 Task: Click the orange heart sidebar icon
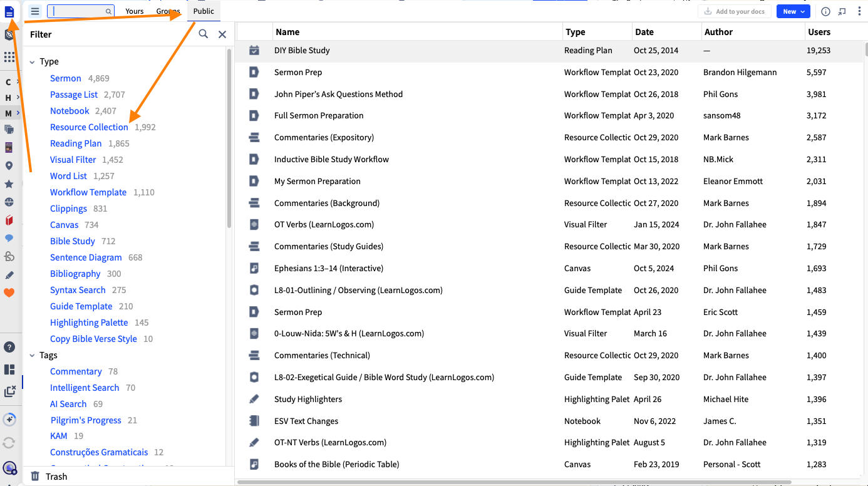click(9, 292)
